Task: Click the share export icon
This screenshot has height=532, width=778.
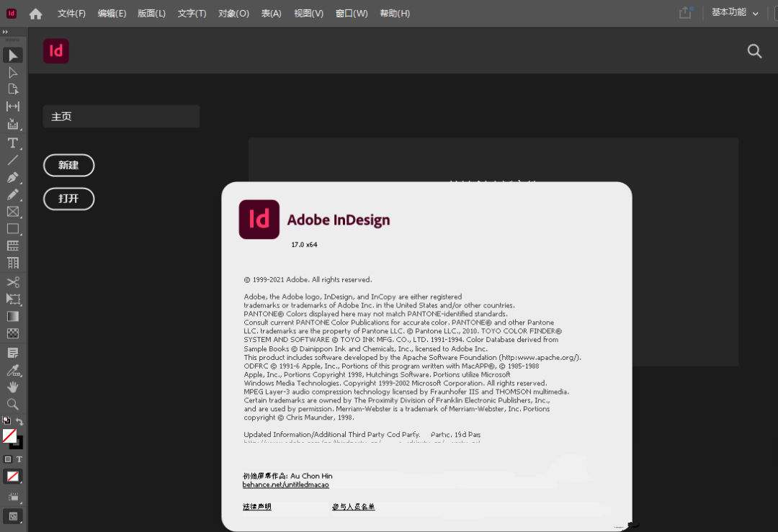Action: point(686,13)
